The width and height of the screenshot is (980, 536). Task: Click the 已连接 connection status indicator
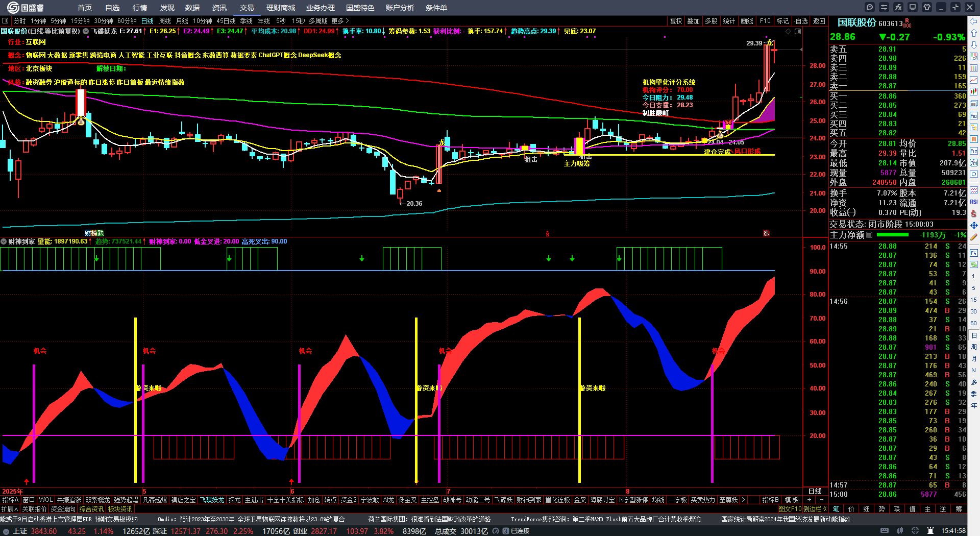520,531
